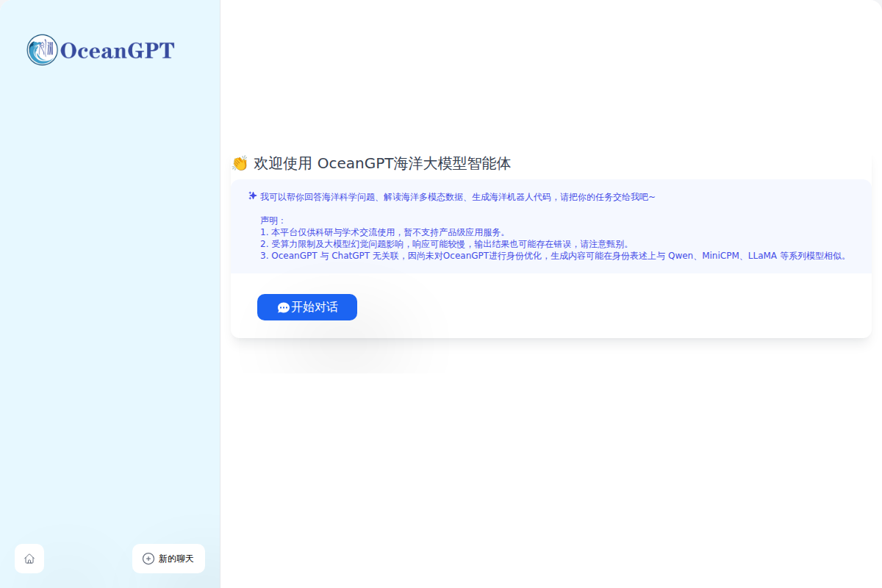Begin conversation with 开始对话 button

click(x=307, y=307)
